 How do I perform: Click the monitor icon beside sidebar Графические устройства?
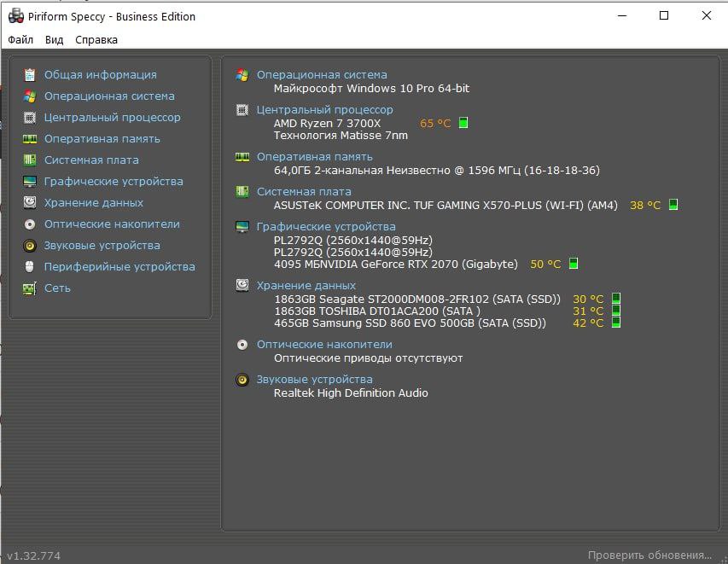click(x=30, y=182)
